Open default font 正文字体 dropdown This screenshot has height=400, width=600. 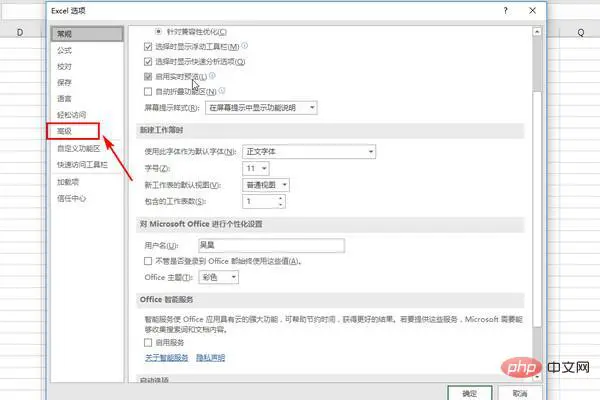[x=309, y=152]
